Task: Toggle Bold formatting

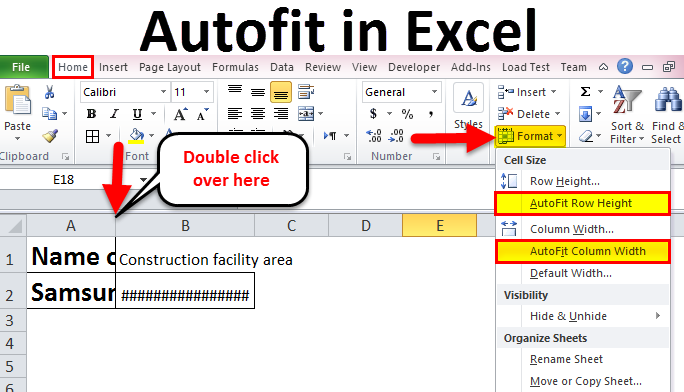Action: (91, 114)
